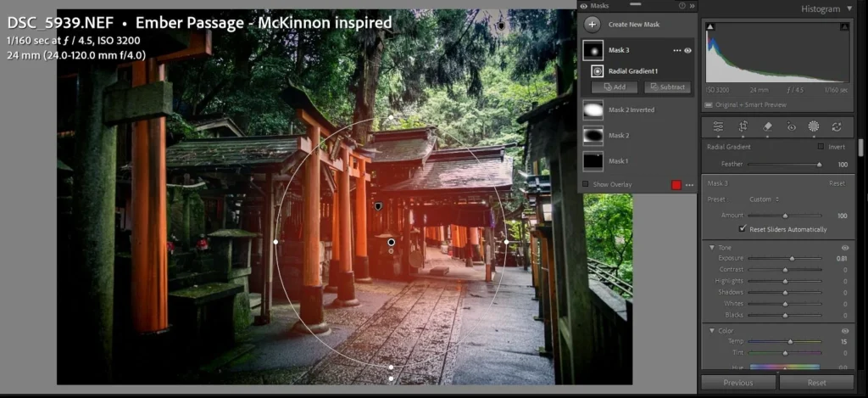868x398 pixels.
Task: Enable the Show Overlay checkbox
Action: pyautogui.click(x=585, y=184)
